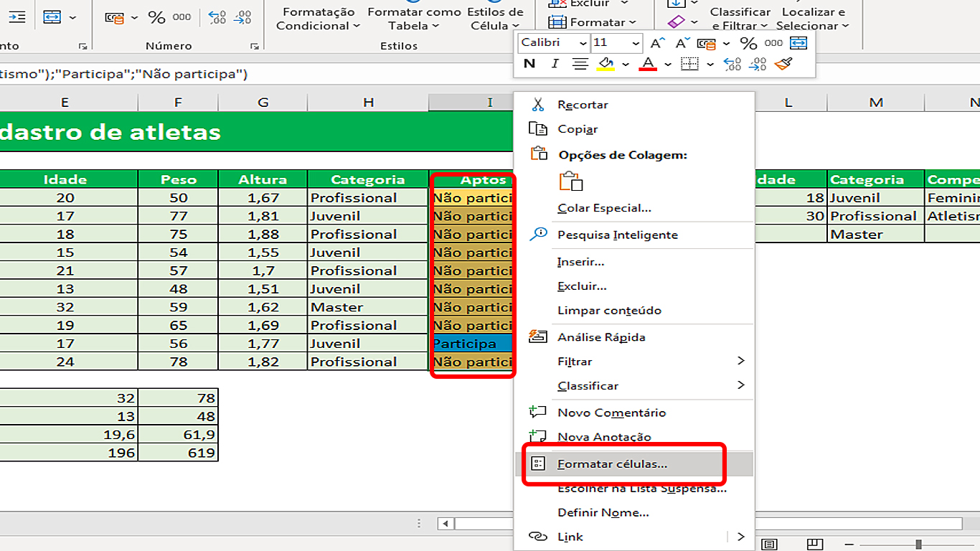The height and width of the screenshot is (551, 980).
Task: Open ribbon merge and center dropdown arrow
Action: point(72,17)
